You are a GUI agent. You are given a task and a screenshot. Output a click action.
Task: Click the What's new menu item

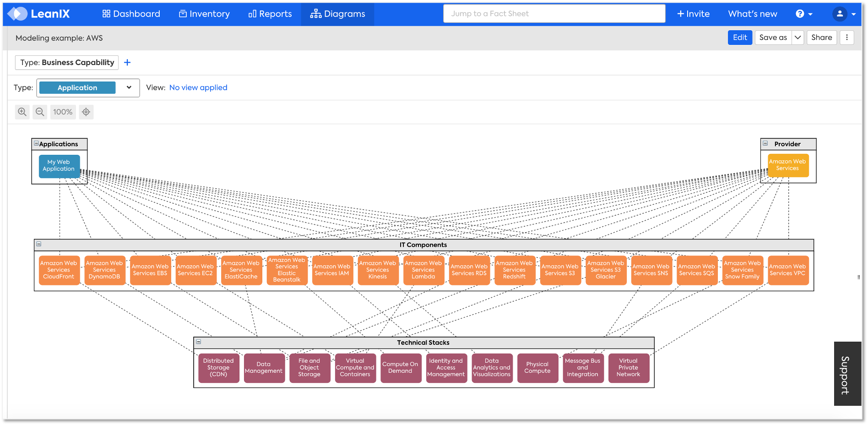point(753,14)
